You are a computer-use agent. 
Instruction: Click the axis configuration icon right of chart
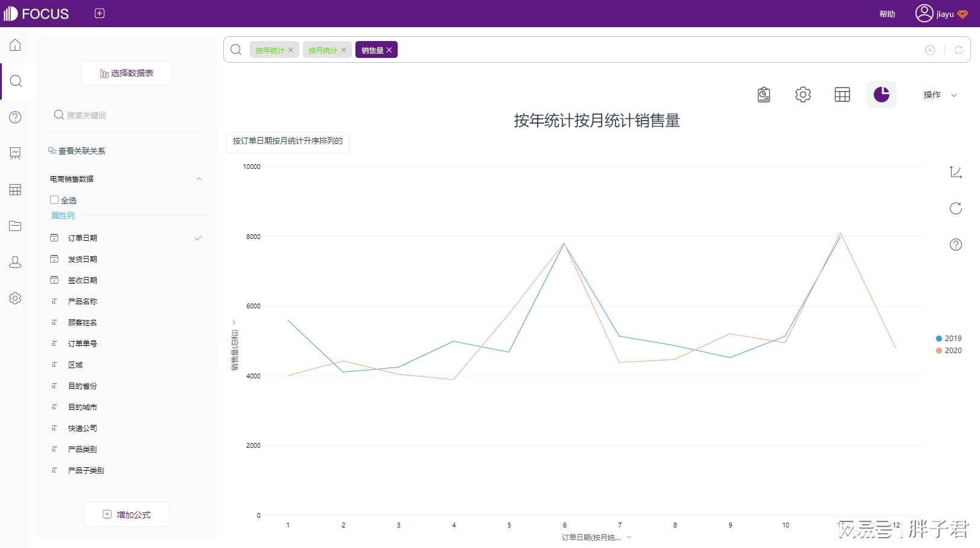[x=956, y=173]
